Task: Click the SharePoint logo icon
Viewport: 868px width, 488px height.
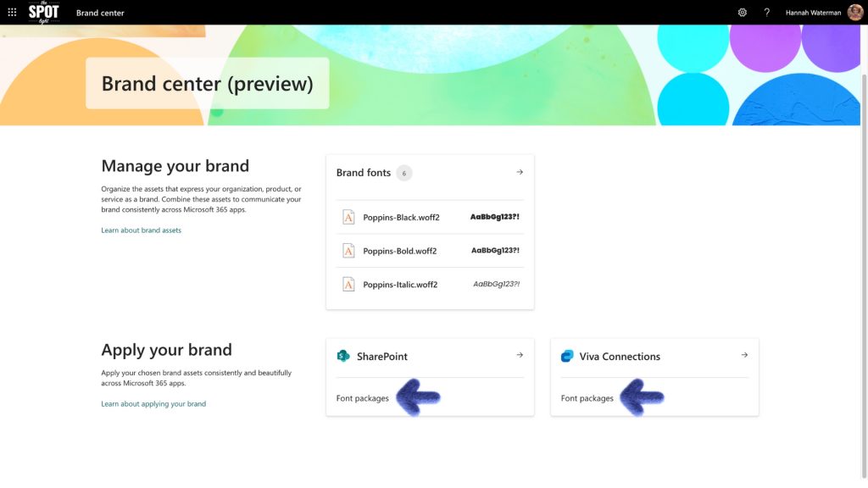Action: (343, 357)
